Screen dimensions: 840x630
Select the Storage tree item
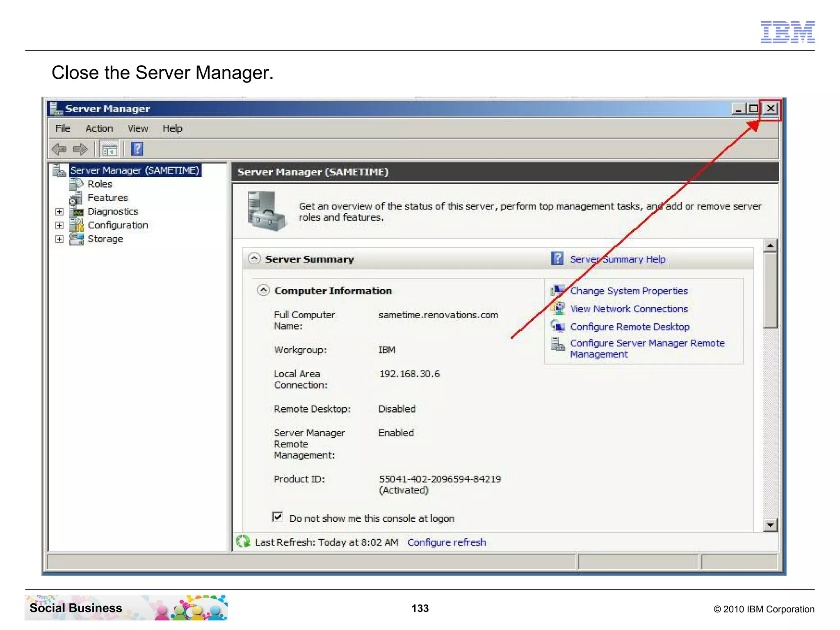(x=105, y=239)
